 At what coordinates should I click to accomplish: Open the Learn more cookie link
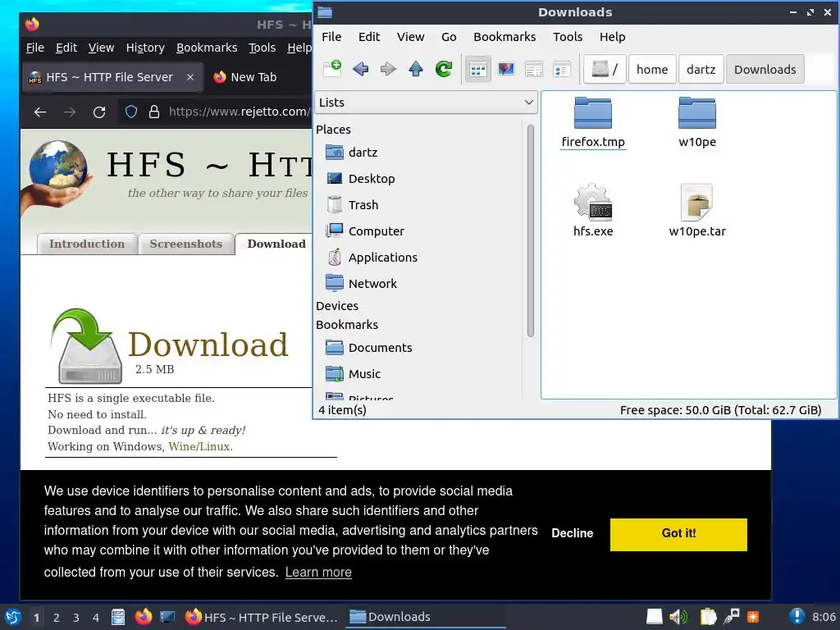point(318,572)
